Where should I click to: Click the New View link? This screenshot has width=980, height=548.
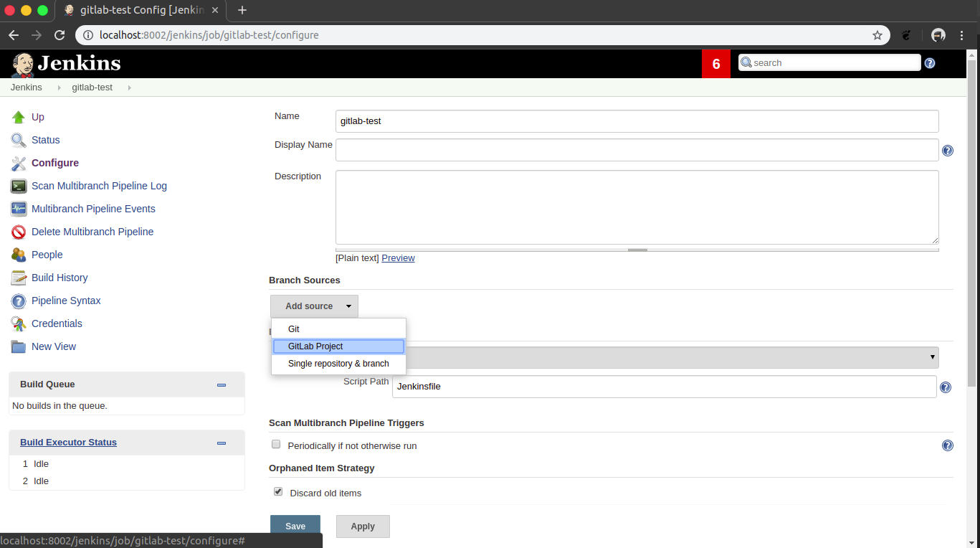[x=54, y=346]
